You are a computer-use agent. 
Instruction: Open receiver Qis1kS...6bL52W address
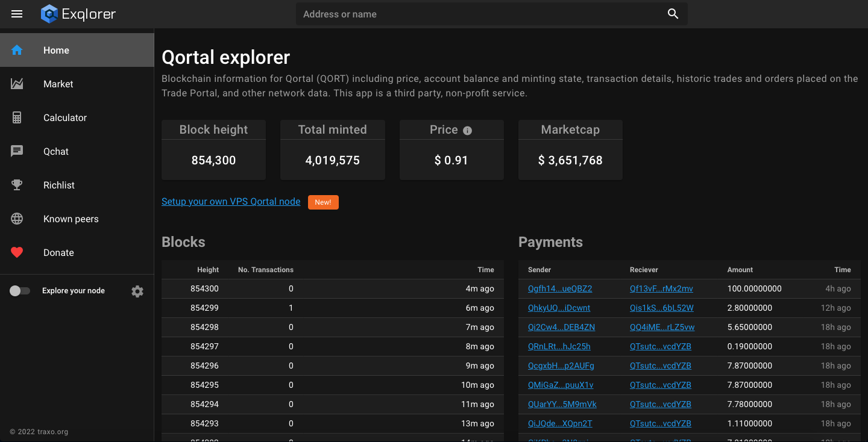tap(662, 308)
